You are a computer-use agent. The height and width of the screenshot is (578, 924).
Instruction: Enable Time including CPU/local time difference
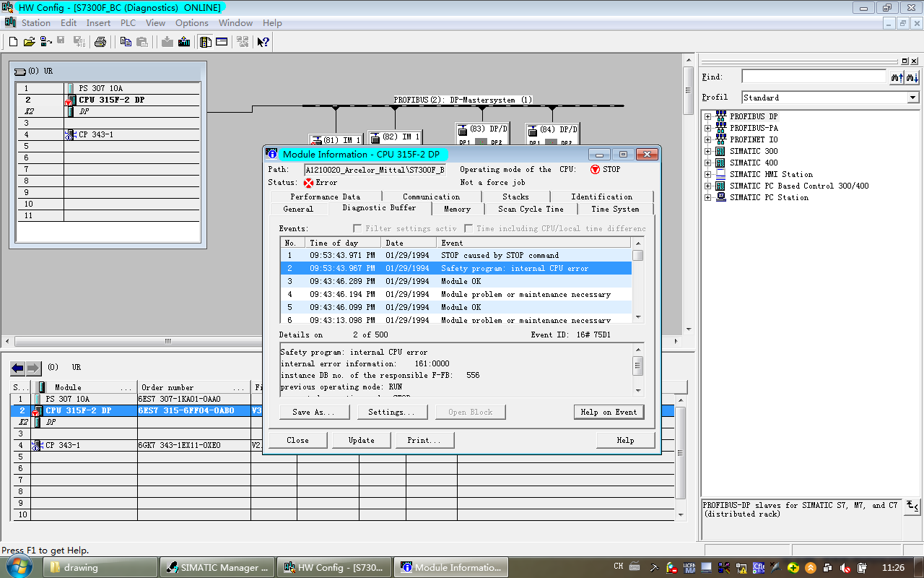[468, 228]
